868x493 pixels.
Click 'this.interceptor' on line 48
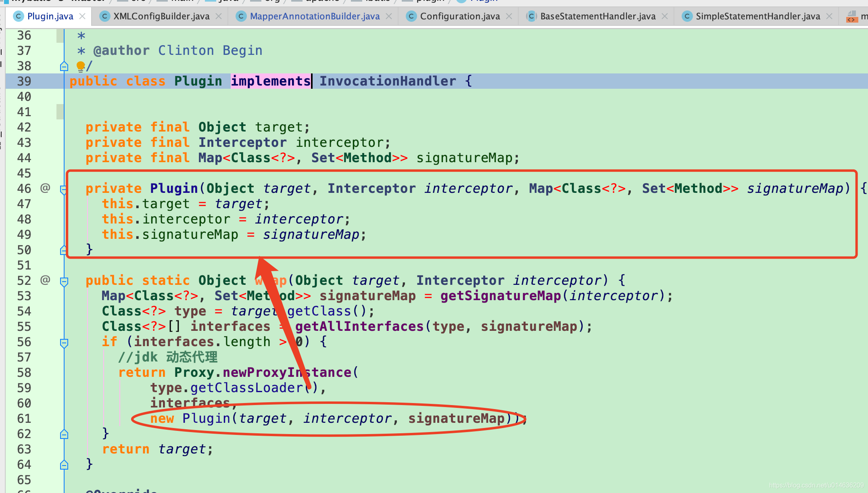click(x=166, y=219)
